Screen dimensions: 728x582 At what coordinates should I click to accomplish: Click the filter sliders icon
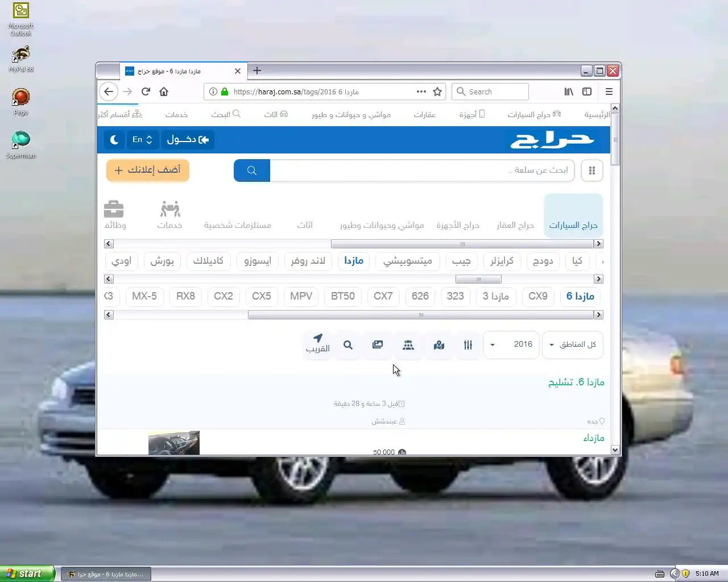click(x=468, y=345)
